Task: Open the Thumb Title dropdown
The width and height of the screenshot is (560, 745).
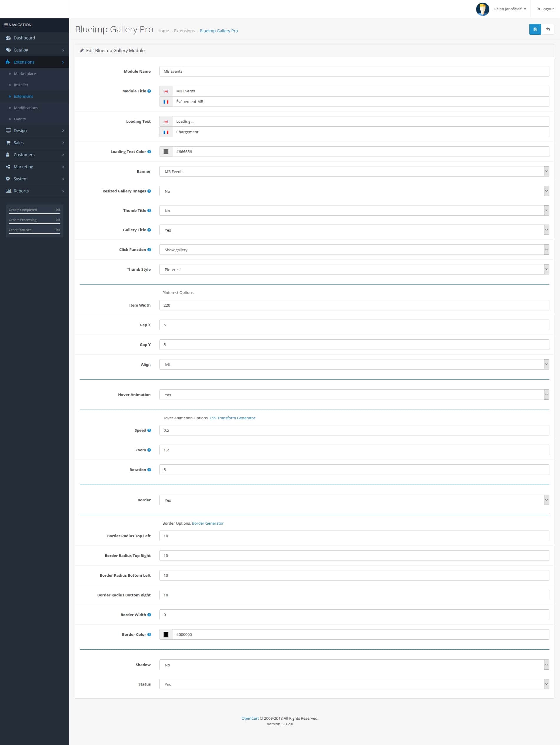Action: pyautogui.click(x=354, y=211)
